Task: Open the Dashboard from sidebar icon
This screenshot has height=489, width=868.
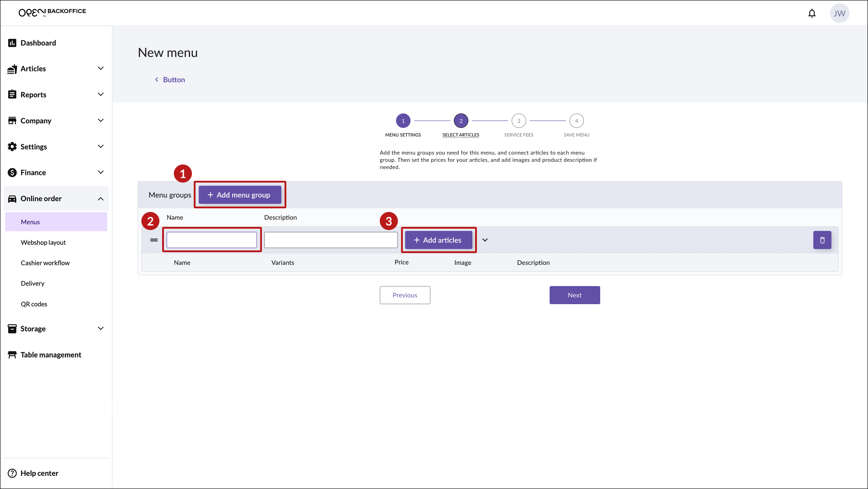Action: tap(12, 43)
